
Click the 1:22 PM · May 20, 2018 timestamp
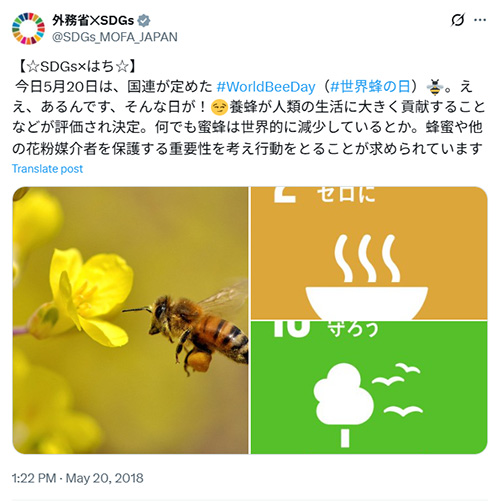[x=78, y=478]
